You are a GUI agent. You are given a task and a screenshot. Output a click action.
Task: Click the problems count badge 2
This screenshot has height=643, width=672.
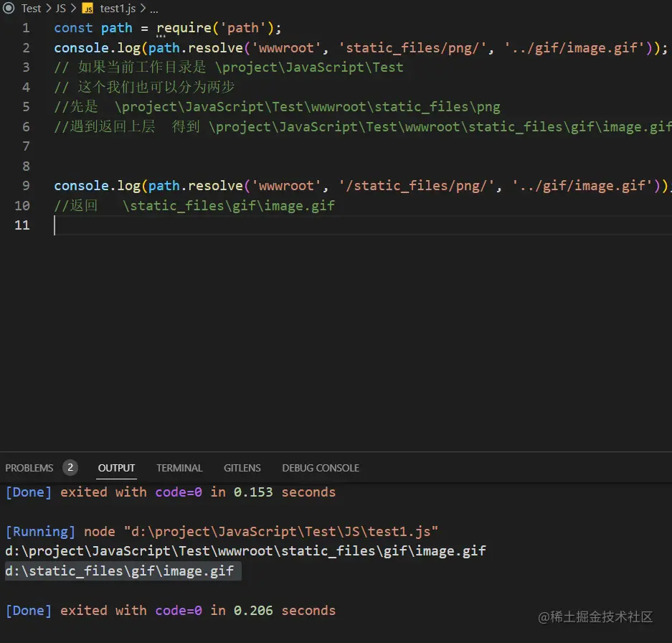coord(70,467)
